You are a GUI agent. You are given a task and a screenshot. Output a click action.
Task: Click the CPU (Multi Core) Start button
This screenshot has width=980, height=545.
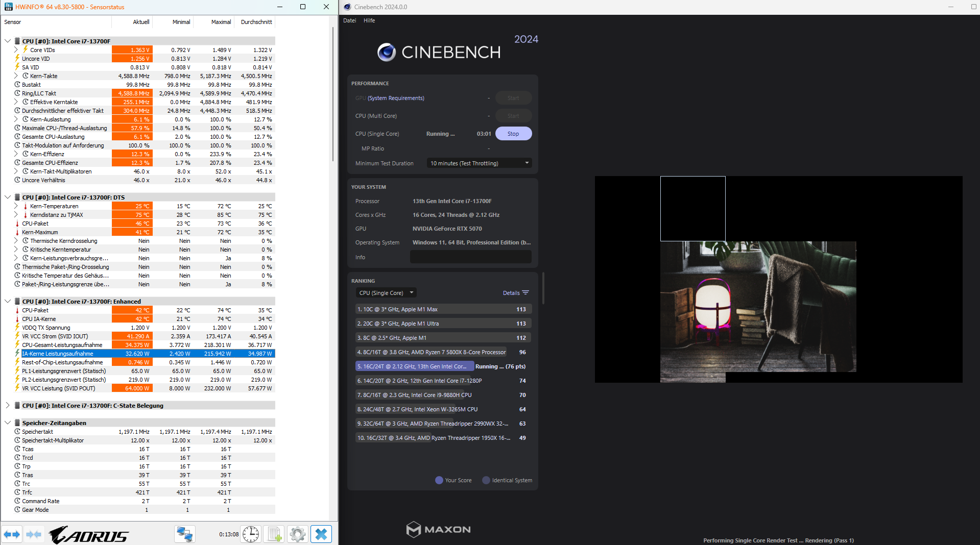click(513, 116)
